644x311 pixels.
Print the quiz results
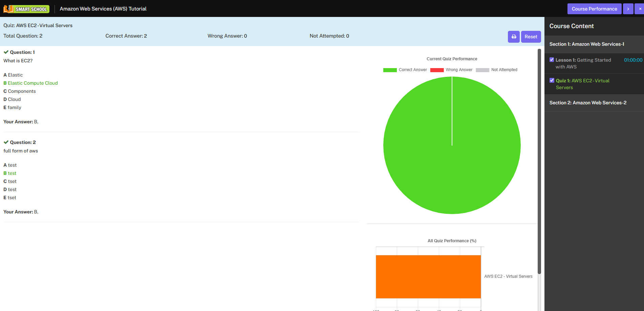(514, 37)
